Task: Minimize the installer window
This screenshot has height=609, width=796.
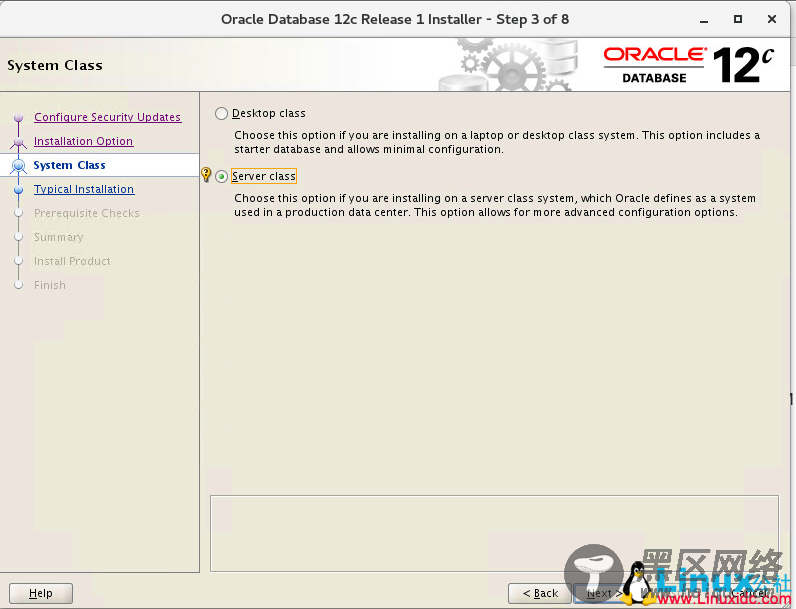Action: tap(704, 20)
